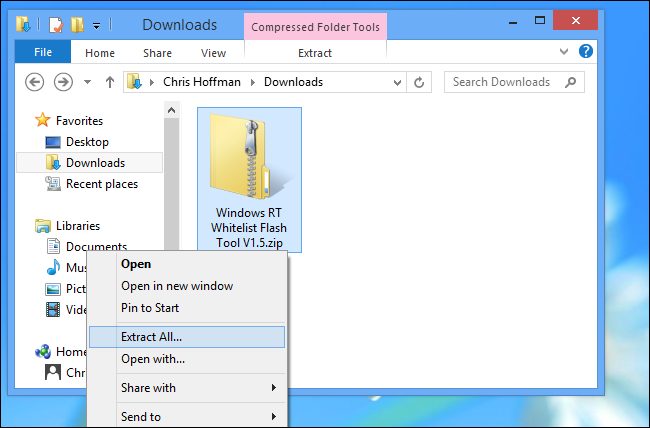Expand the ribbon with the chevron
650x428 pixels.
pos(564,51)
